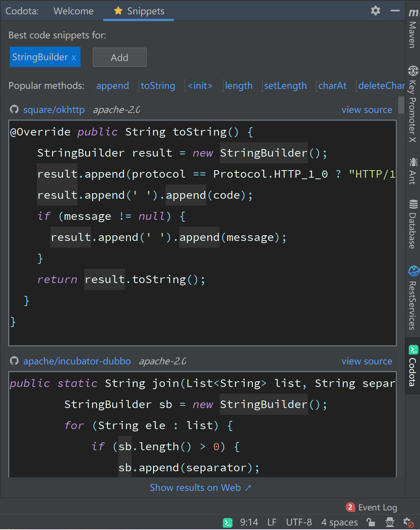Hide the Codota panel with minimize dash
Viewport: 420px width, 530px height.
pyautogui.click(x=395, y=11)
